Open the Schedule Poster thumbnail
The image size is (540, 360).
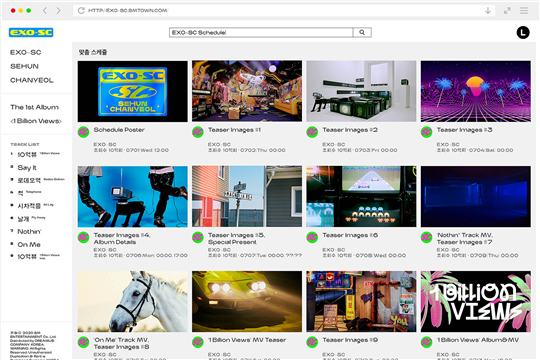tap(133, 91)
